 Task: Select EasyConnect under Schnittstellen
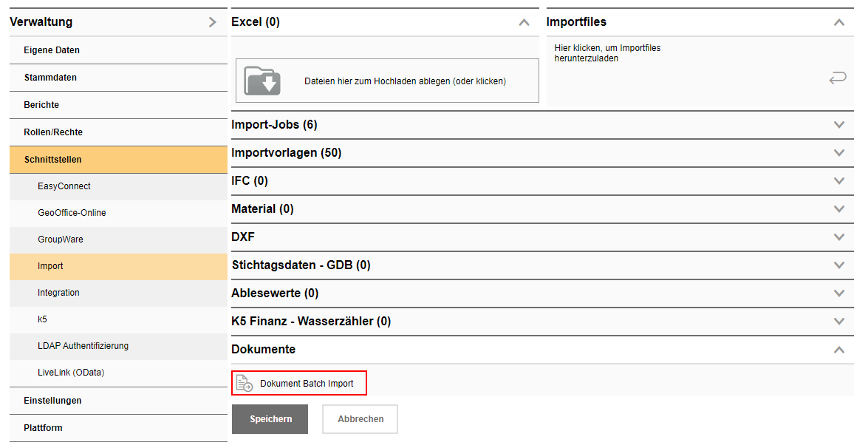click(x=64, y=186)
